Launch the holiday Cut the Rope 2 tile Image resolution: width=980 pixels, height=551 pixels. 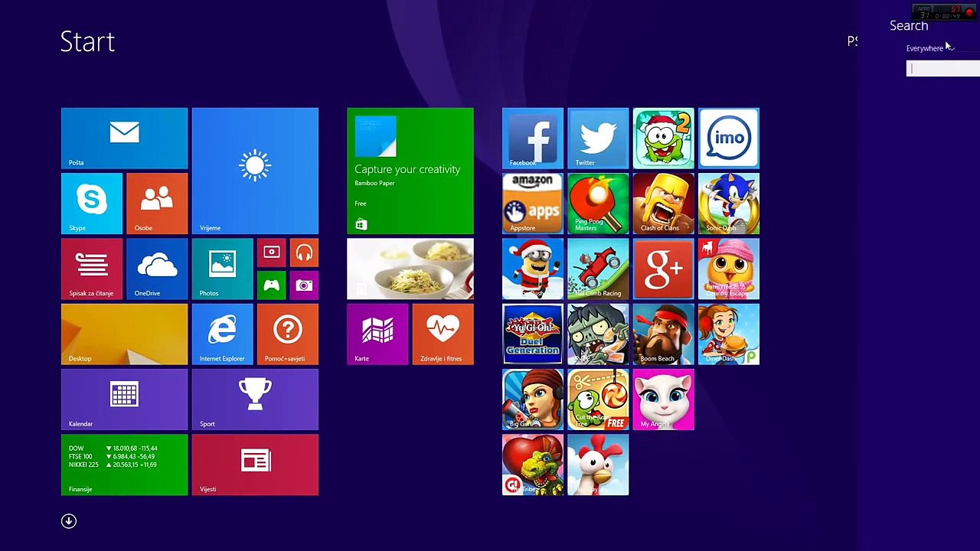coord(664,139)
